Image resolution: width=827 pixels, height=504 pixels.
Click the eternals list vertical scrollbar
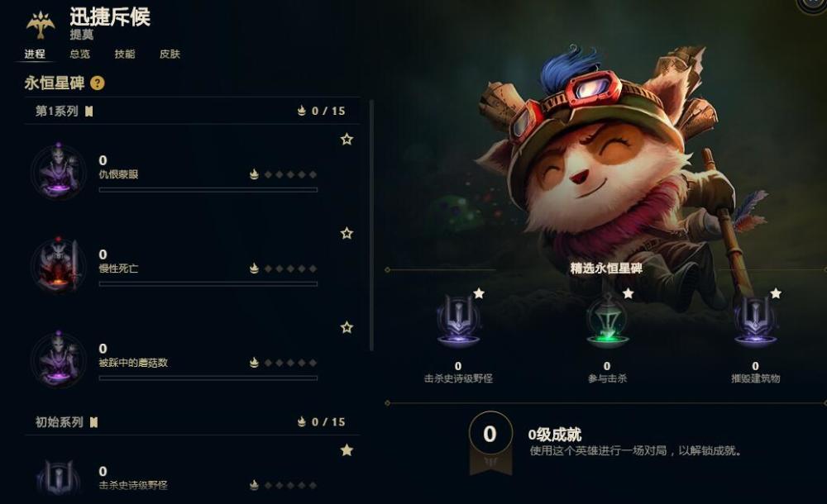[372, 225]
